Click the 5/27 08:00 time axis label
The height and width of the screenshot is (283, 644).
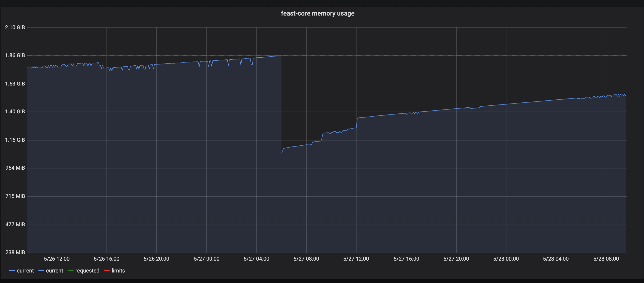tap(306, 259)
